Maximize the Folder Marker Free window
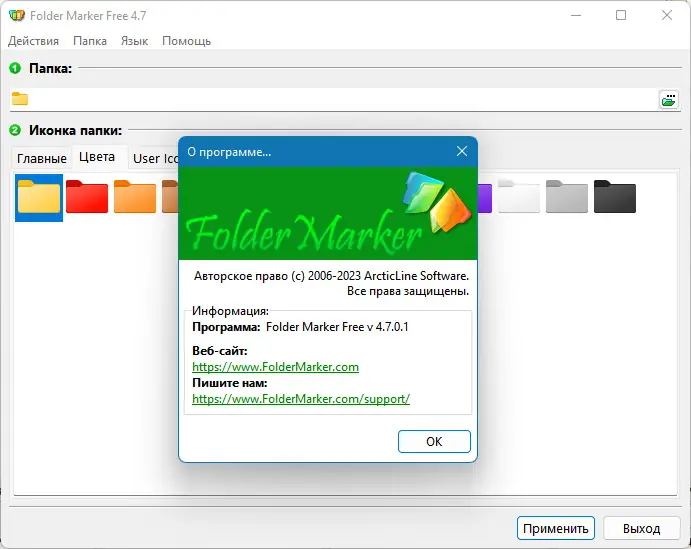 [621, 15]
